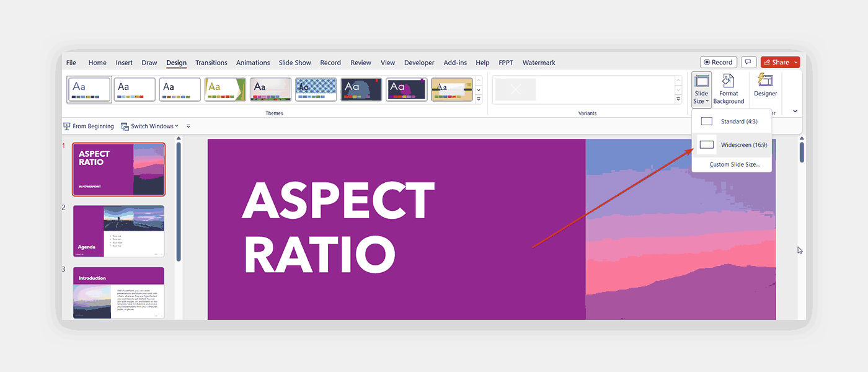Viewport: 868px width, 372px height.
Task: Open the Designer pane
Action: click(x=765, y=86)
